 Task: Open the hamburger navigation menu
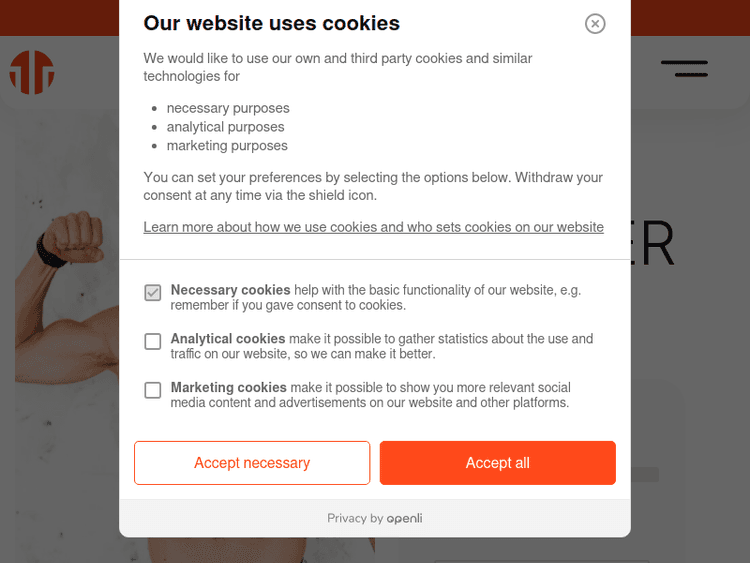[684, 69]
